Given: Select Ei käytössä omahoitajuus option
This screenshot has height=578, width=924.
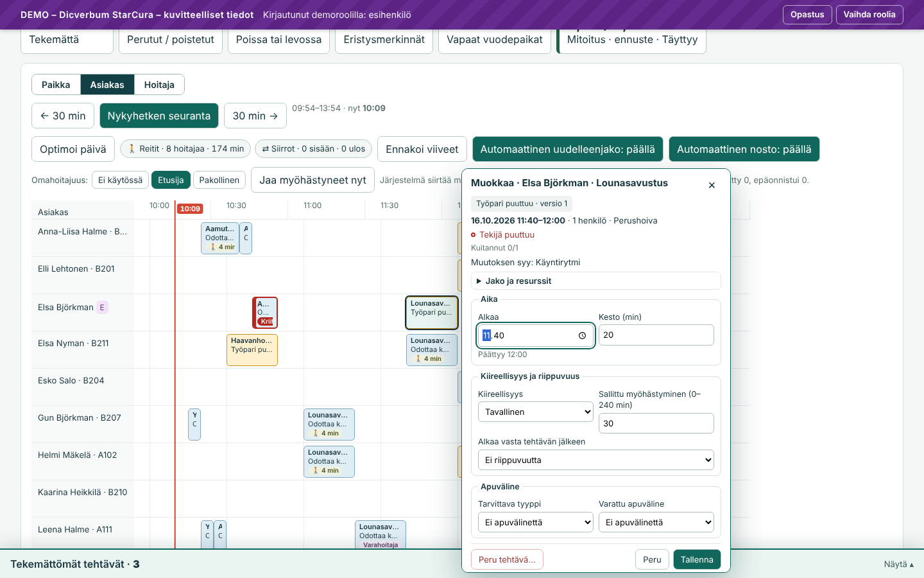Looking at the screenshot, I should pos(120,180).
